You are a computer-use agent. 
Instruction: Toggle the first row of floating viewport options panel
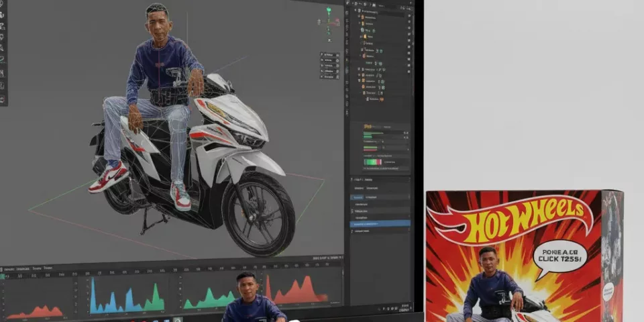click(x=330, y=54)
